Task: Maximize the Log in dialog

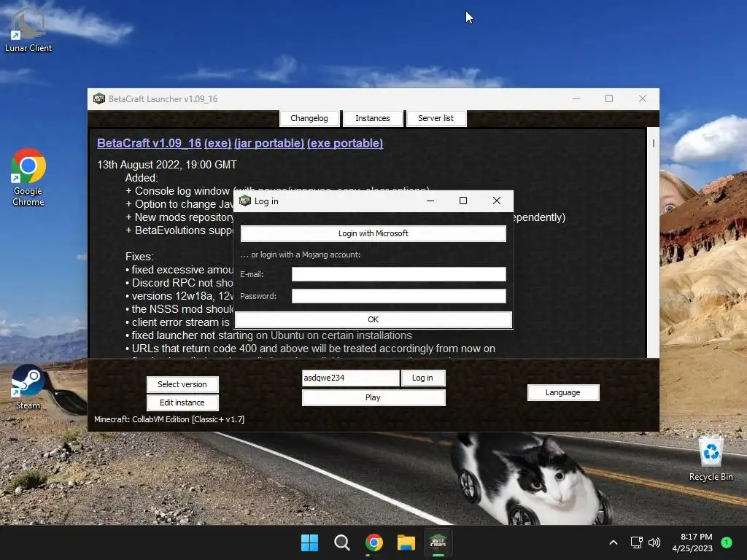Action: [x=463, y=201]
